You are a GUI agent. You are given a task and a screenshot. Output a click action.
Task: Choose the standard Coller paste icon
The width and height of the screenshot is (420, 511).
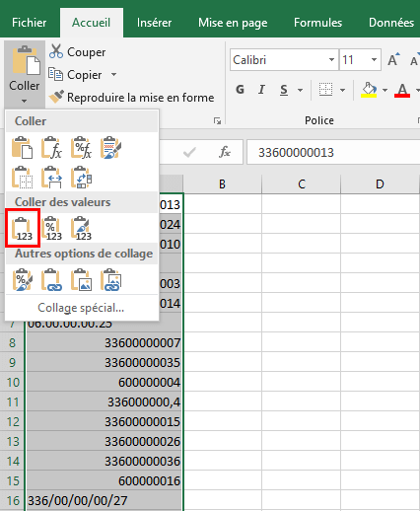23,148
